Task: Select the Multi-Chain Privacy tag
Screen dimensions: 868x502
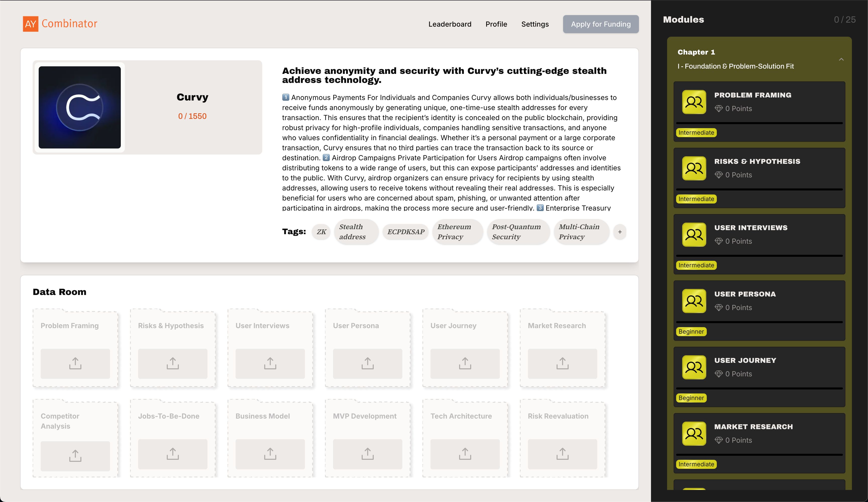Action: click(581, 232)
